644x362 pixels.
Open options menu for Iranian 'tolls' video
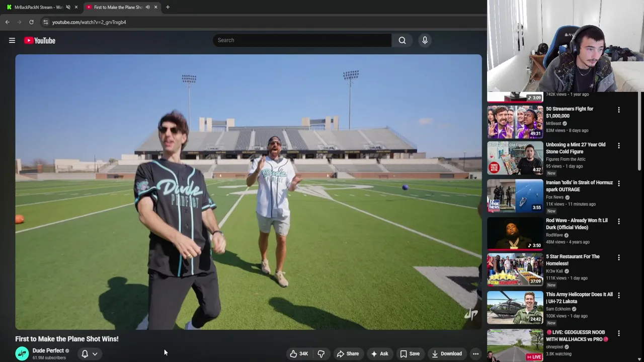click(619, 184)
